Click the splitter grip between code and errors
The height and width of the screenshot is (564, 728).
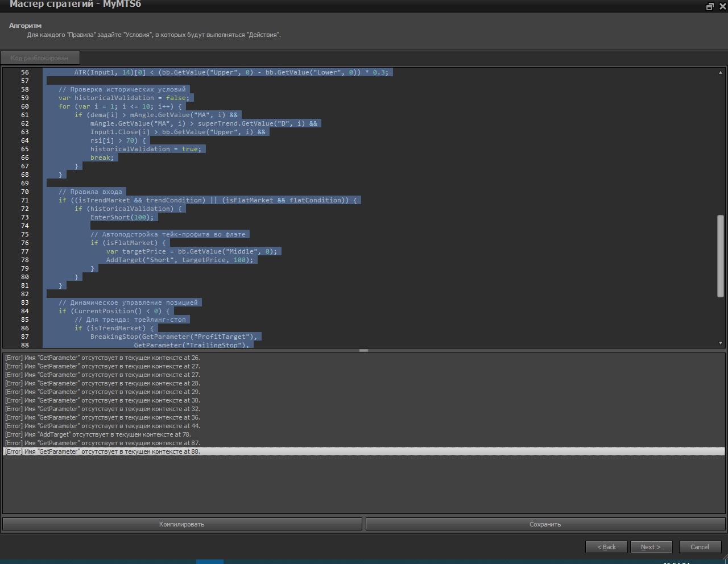click(x=363, y=350)
